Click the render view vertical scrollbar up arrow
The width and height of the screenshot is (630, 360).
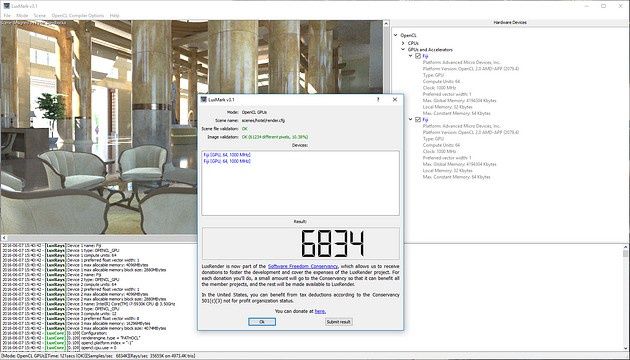[386, 24]
